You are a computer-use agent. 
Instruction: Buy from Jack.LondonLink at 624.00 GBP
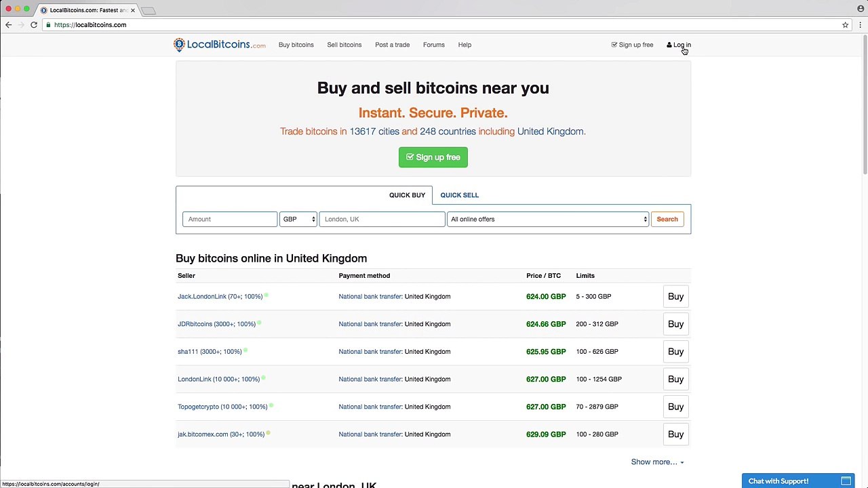[675, 296]
